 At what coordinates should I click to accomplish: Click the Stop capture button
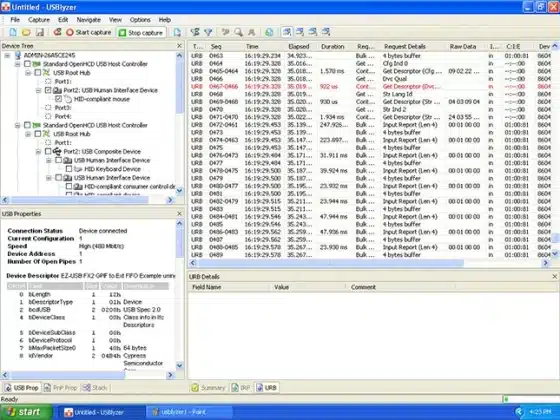tap(141, 32)
